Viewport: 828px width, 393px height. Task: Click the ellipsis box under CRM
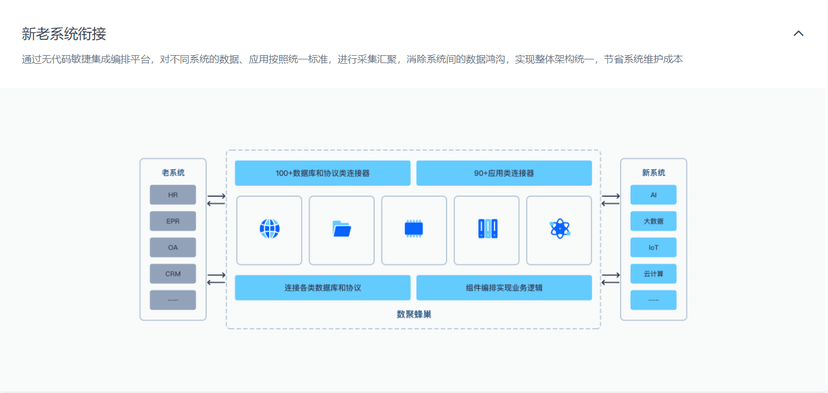pos(173,300)
